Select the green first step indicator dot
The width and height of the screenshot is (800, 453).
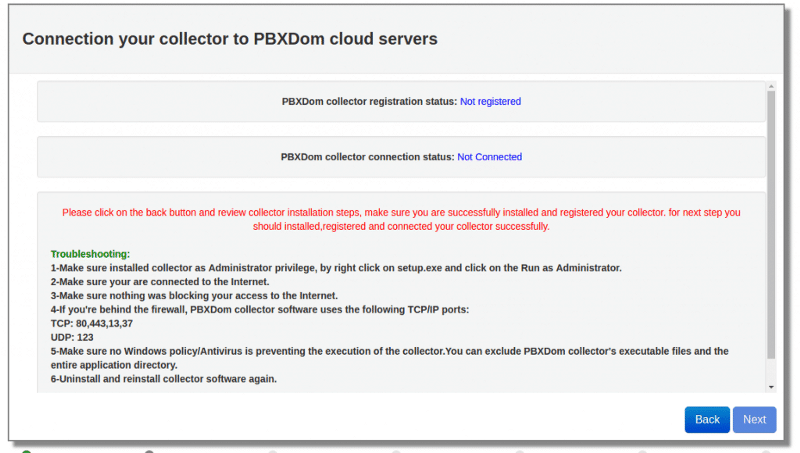pyautogui.click(x=26, y=451)
